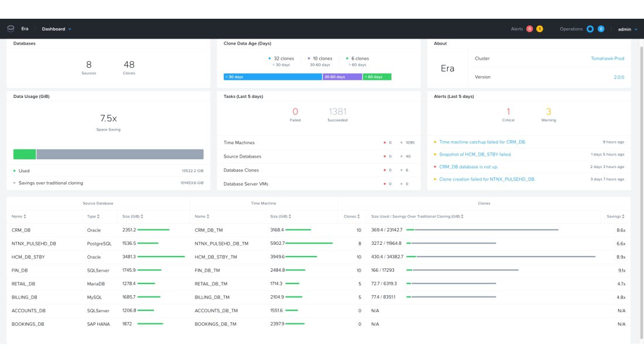This screenshot has height=362, width=644.
Task: Click the Era logo icon
Action: click(10, 29)
